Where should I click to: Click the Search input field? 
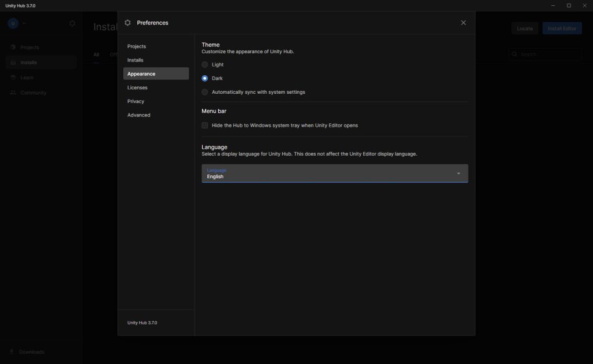tap(545, 54)
